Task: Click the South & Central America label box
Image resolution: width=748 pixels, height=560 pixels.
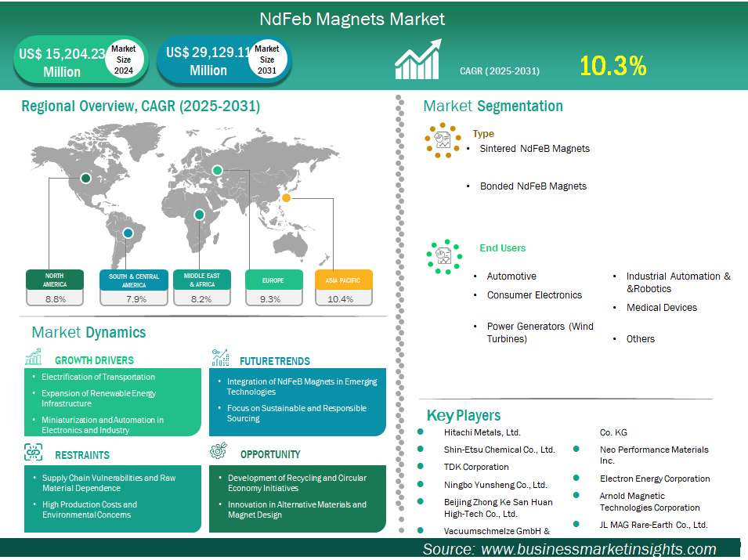Action: point(133,280)
